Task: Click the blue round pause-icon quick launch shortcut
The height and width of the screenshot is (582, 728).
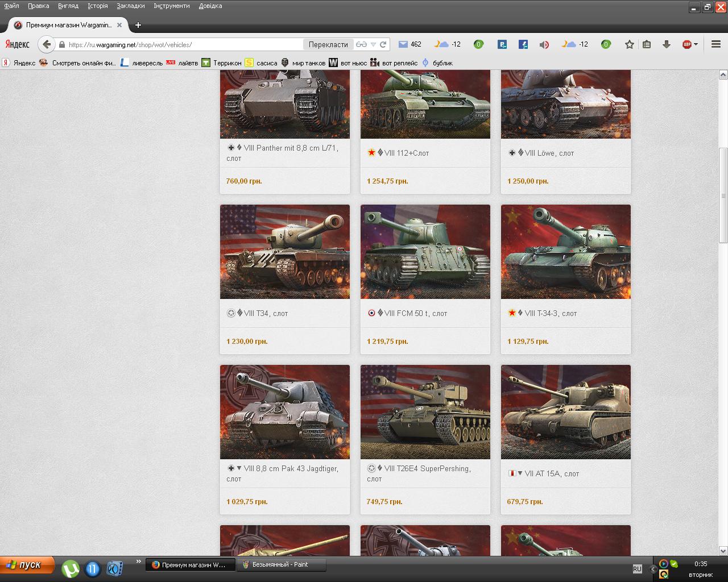Action: [x=93, y=569]
